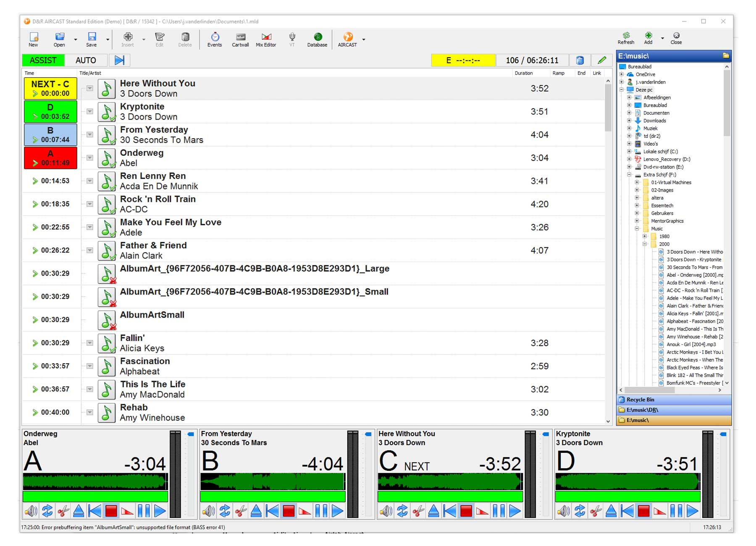The image size is (756, 546).
Task: Rewind player C to start
Action: [x=450, y=511]
